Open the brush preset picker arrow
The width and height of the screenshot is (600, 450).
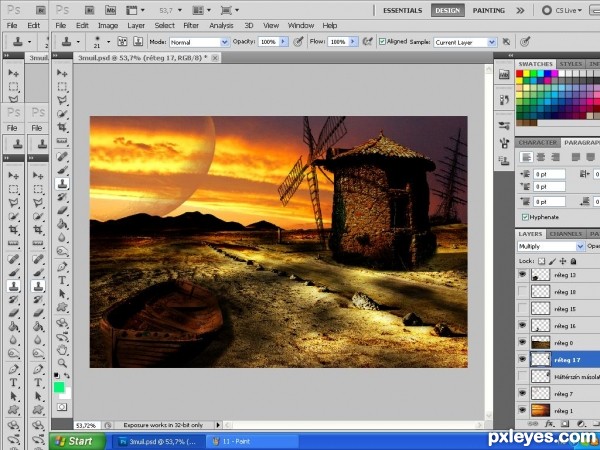pos(109,41)
